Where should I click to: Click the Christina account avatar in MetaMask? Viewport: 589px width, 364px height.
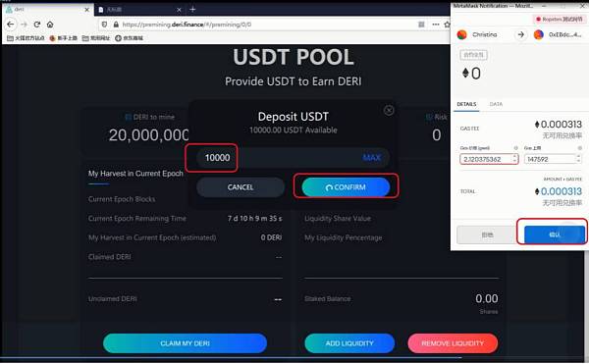click(x=461, y=34)
